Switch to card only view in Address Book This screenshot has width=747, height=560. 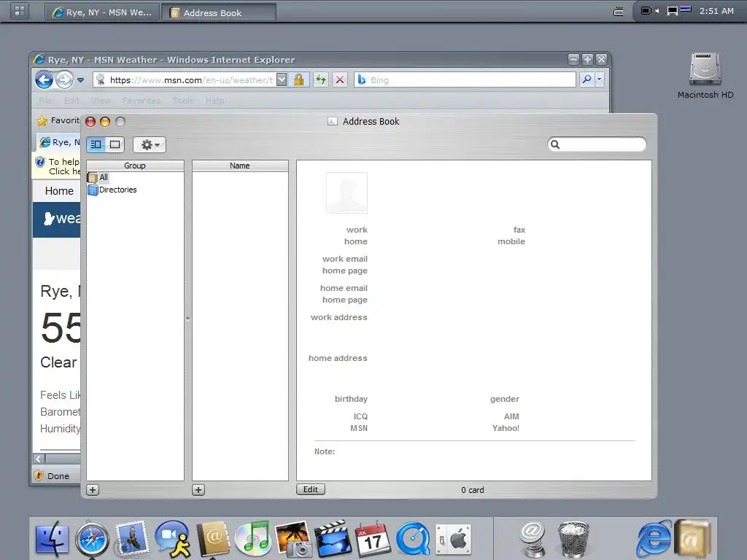click(115, 144)
